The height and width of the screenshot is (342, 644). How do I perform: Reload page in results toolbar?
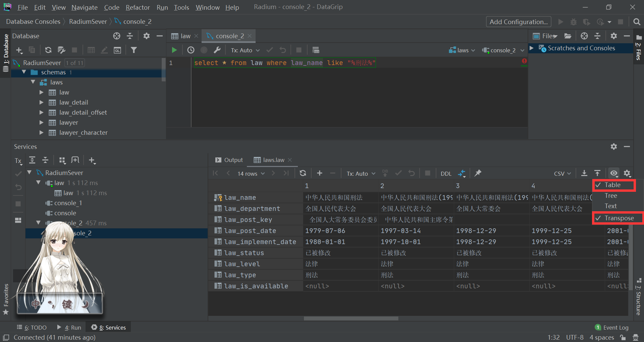(x=303, y=173)
